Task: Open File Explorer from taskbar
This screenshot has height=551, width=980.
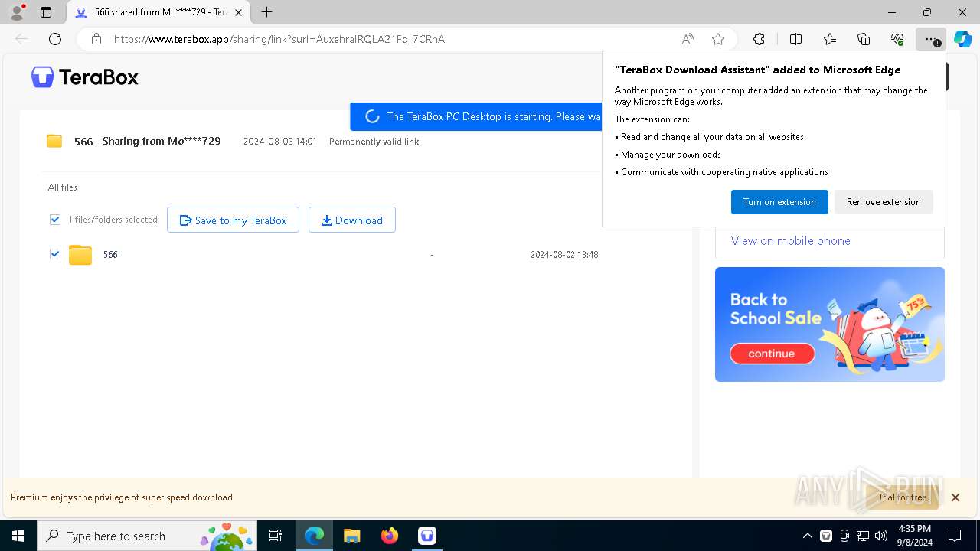Action: click(351, 536)
